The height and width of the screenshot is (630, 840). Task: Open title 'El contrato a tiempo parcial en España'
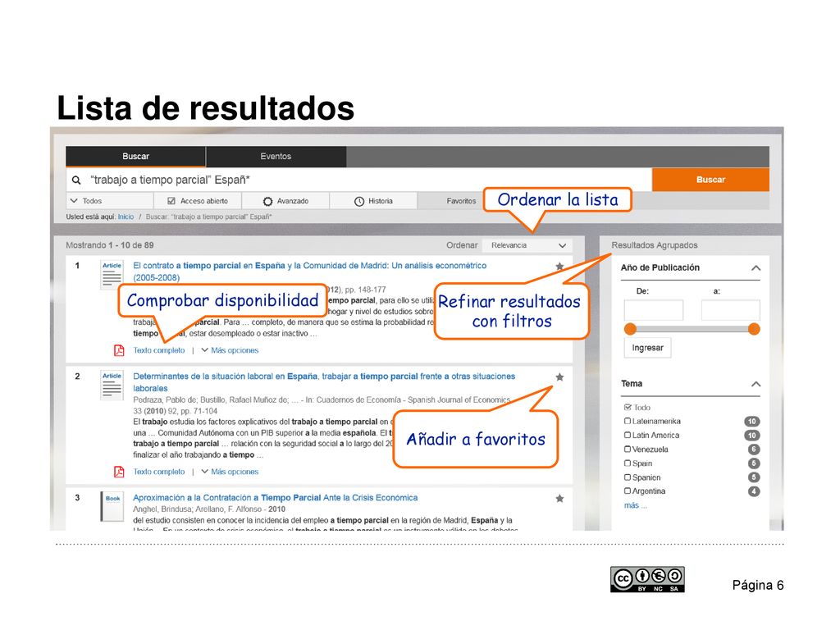pos(309,272)
